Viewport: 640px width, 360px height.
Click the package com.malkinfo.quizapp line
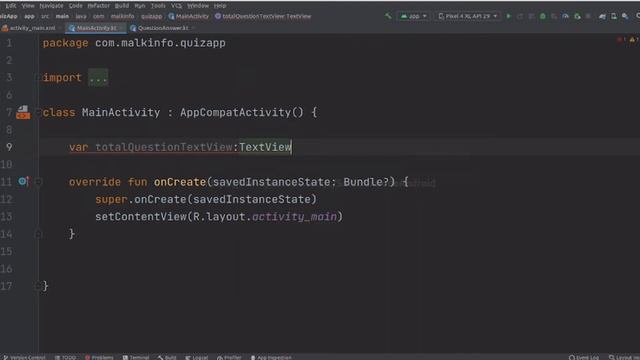coord(134,43)
